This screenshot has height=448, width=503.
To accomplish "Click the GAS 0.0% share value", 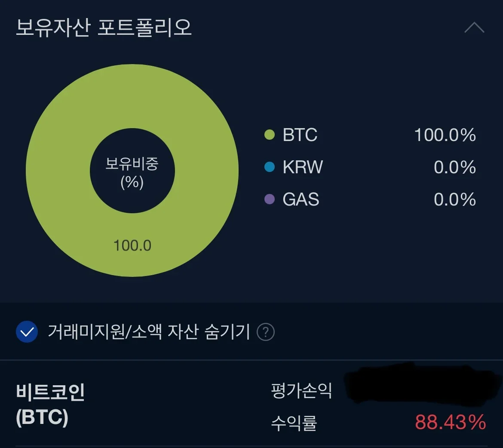I will pos(454,199).
